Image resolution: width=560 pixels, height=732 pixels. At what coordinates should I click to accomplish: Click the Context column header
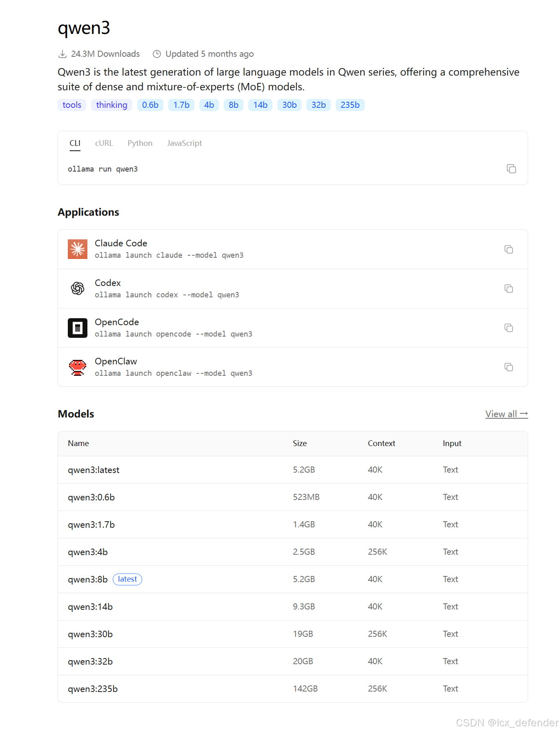[382, 444]
